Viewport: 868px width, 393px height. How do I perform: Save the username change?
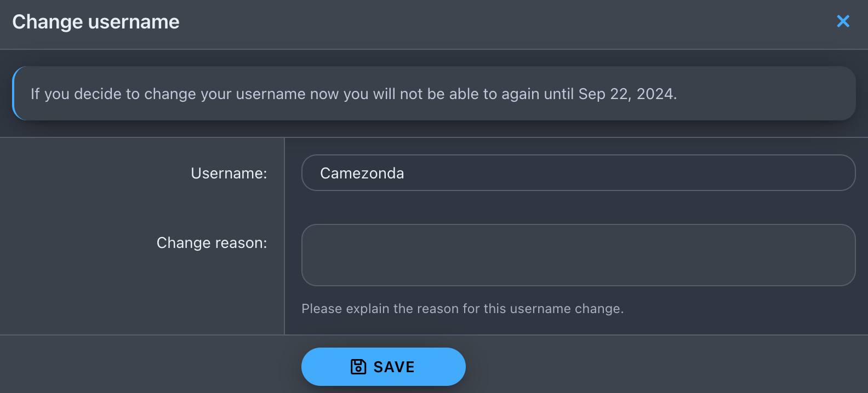(383, 367)
